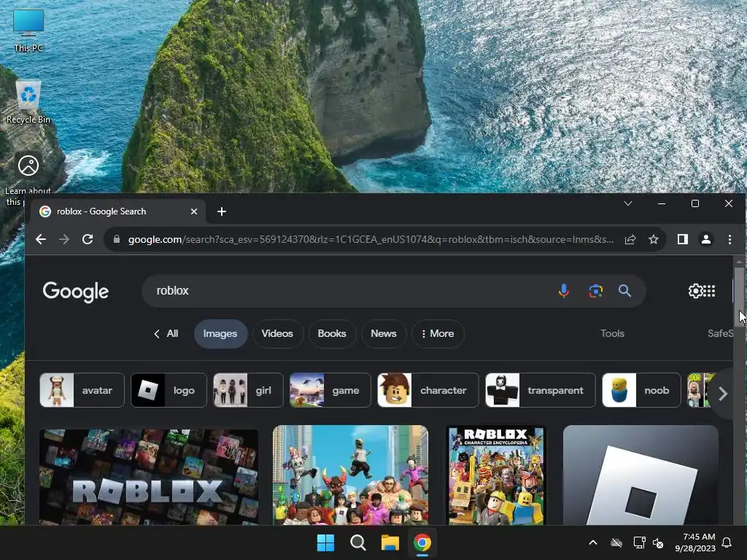Screen dimensions: 747x560
Task: Open the Roblox characters city image
Action: (351, 475)
